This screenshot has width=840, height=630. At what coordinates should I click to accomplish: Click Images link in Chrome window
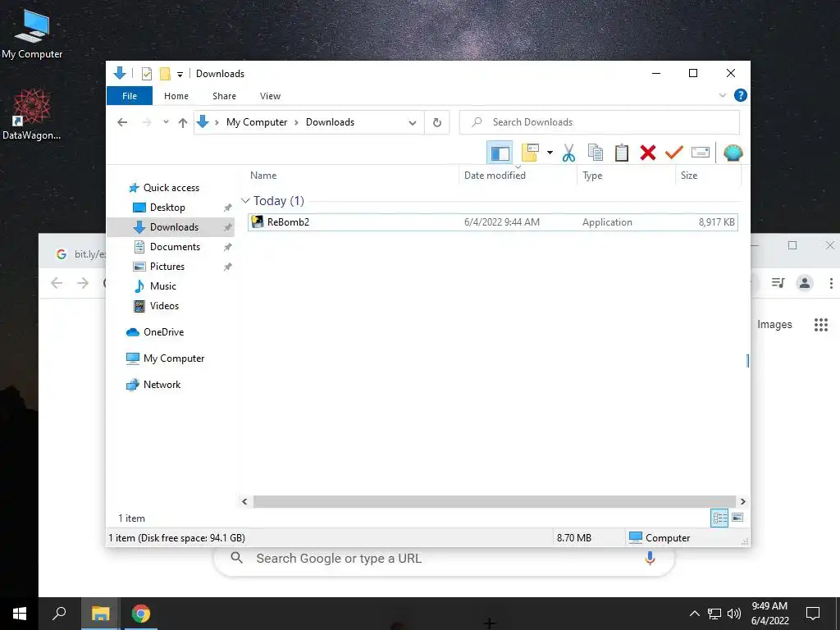click(774, 325)
